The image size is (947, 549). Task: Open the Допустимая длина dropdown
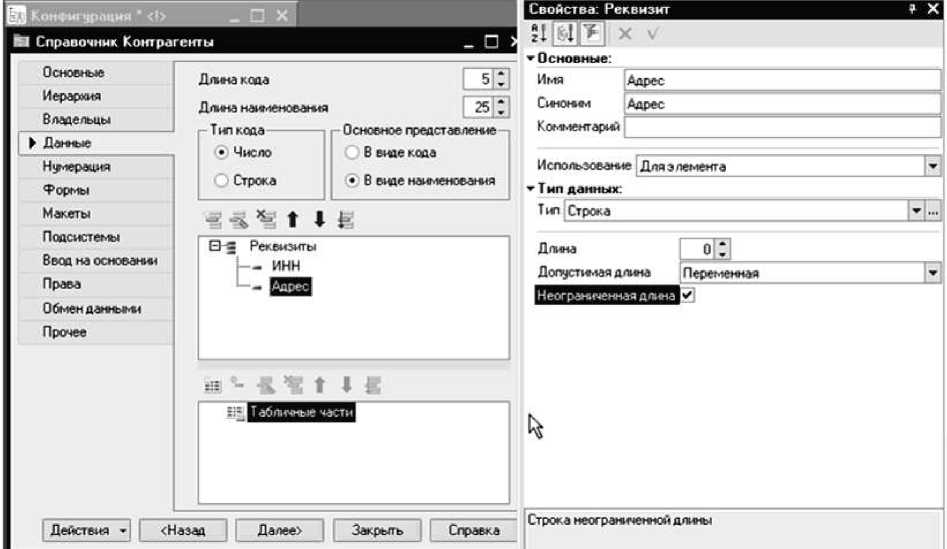coord(933,273)
